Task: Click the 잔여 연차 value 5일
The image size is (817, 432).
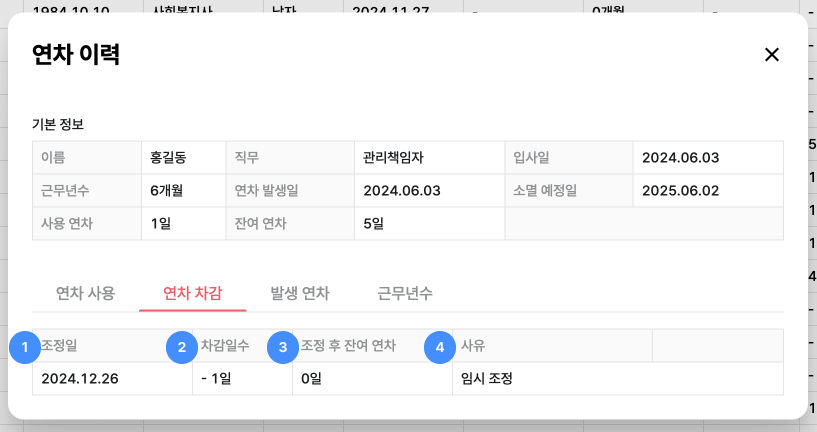Action: click(374, 223)
